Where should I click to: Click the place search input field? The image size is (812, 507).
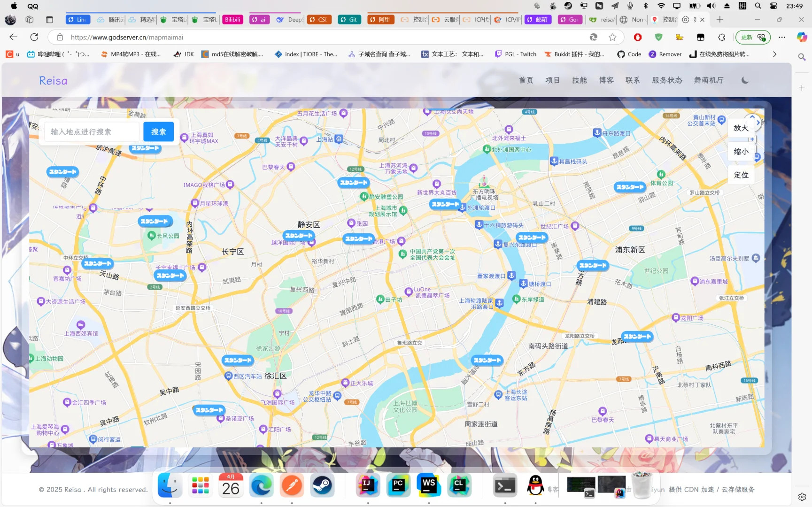pos(92,131)
